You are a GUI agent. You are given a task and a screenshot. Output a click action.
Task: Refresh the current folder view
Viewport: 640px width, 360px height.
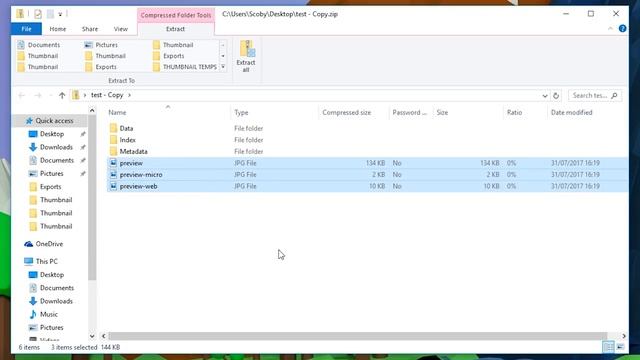(x=556, y=96)
